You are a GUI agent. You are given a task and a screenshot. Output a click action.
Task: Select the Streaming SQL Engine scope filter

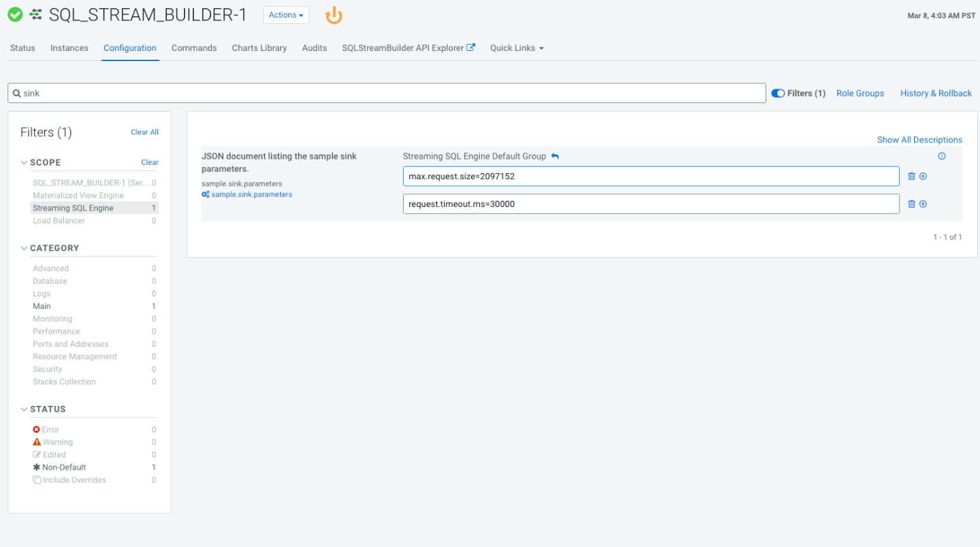click(94, 208)
